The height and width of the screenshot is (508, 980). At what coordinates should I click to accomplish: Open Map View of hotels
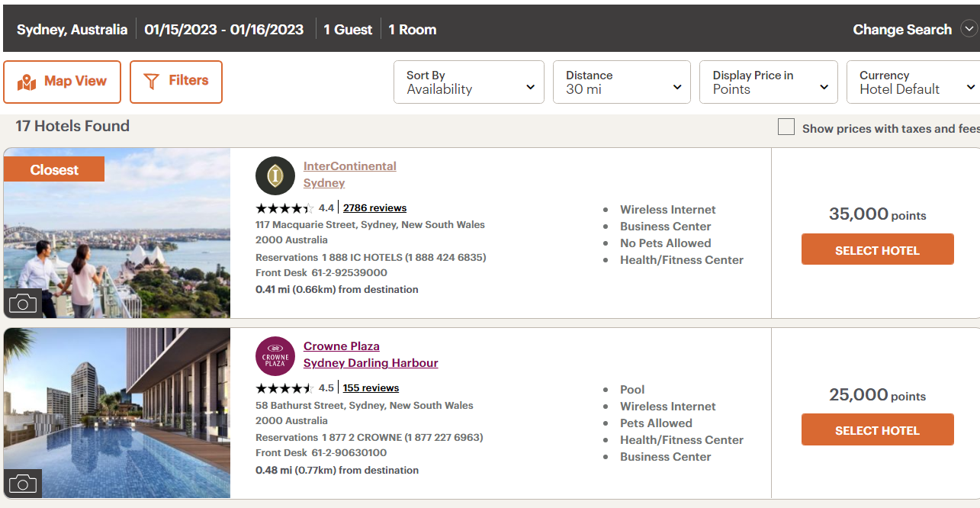[x=62, y=82]
